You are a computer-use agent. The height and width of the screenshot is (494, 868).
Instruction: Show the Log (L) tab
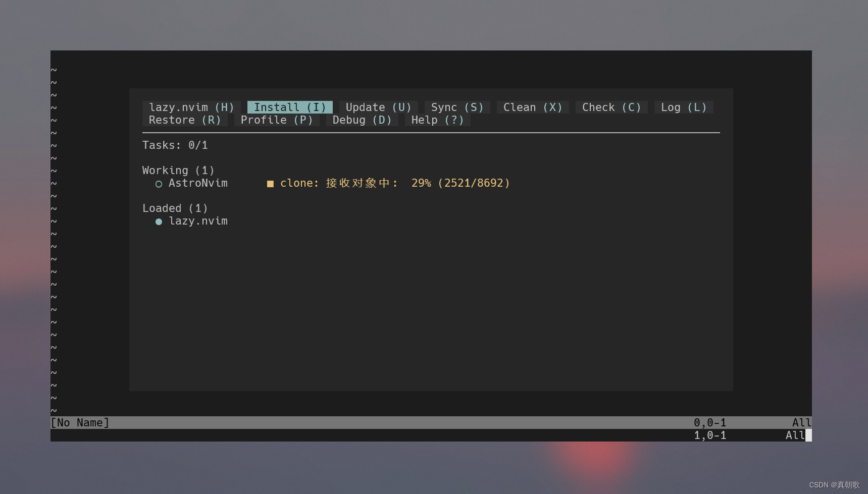tap(684, 107)
